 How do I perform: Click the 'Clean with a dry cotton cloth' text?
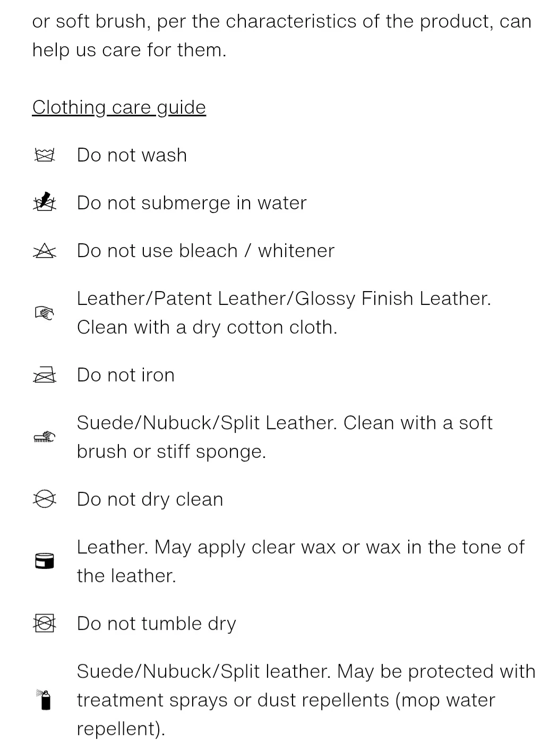(207, 327)
